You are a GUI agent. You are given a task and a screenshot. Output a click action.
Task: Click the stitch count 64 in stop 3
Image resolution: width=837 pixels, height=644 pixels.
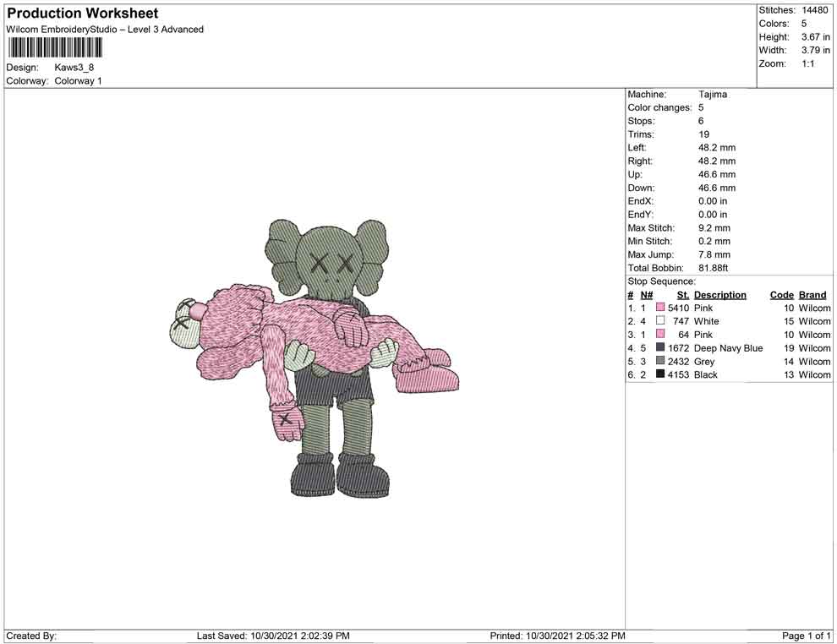pyautogui.click(x=684, y=335)
